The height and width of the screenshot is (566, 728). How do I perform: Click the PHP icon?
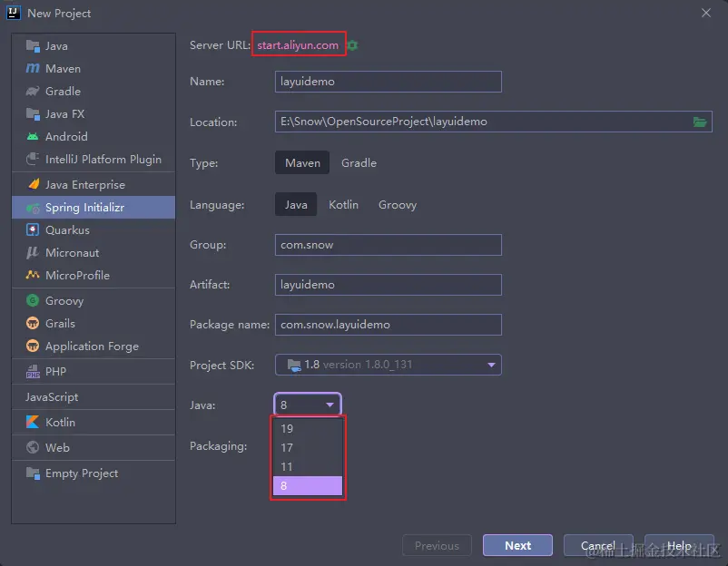point(33,371)
